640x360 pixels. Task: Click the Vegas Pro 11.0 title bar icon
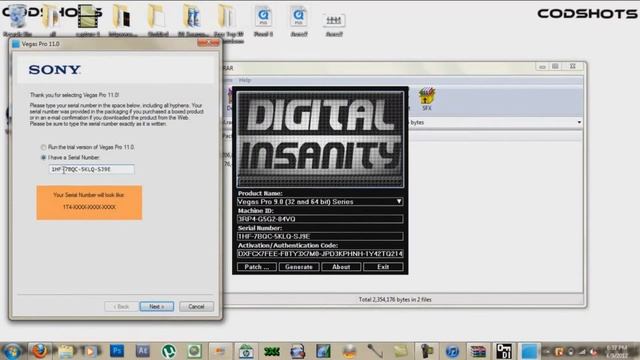(x=16, y=44)
